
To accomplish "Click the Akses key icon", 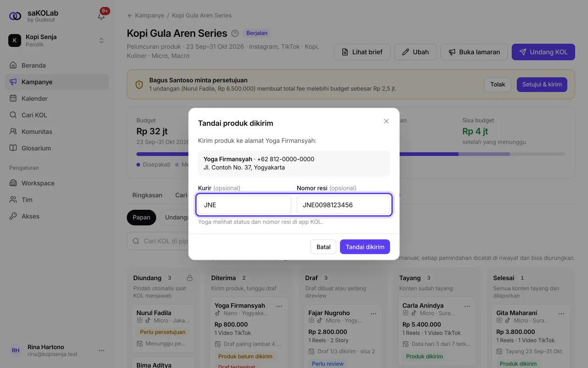I will click(13, 216).
